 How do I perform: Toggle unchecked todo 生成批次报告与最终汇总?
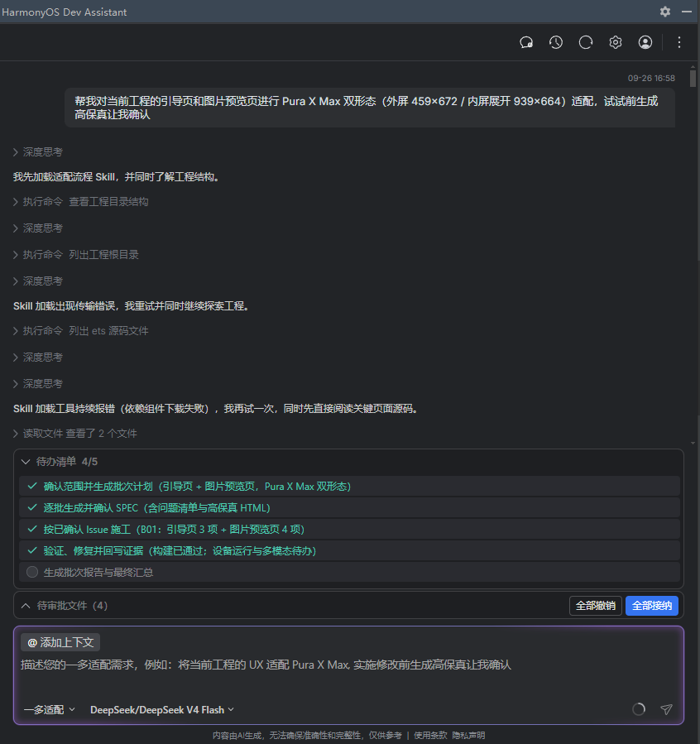pos(32,572)
